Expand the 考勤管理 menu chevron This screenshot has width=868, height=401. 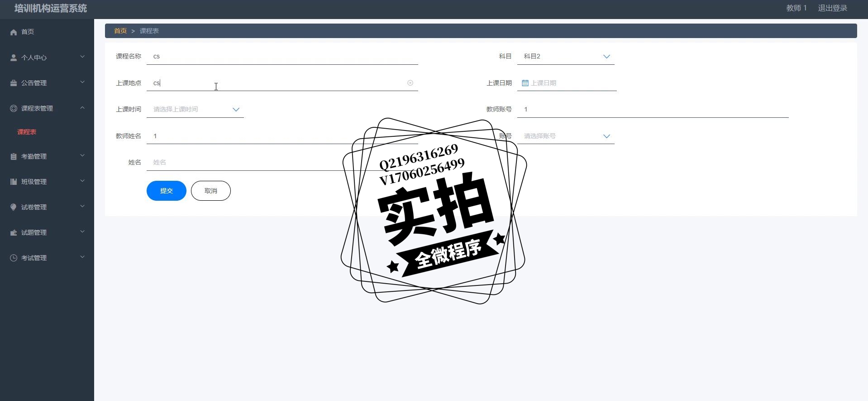coord(82,155)
